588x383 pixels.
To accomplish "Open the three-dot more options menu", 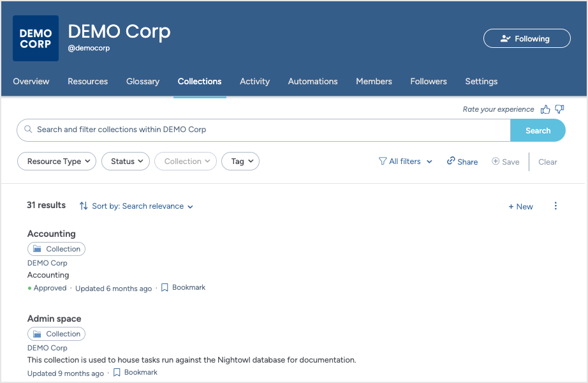I will click(555, 206).
